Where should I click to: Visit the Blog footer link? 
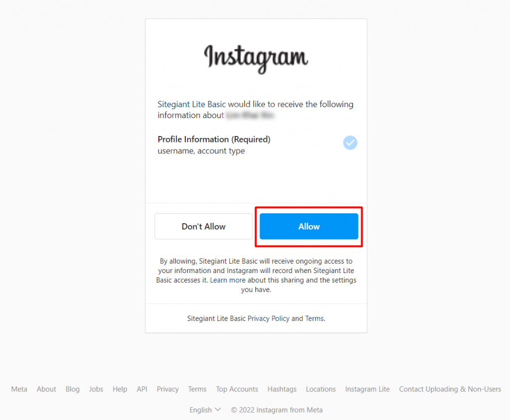pyautogui.click(x=73, y=389)
